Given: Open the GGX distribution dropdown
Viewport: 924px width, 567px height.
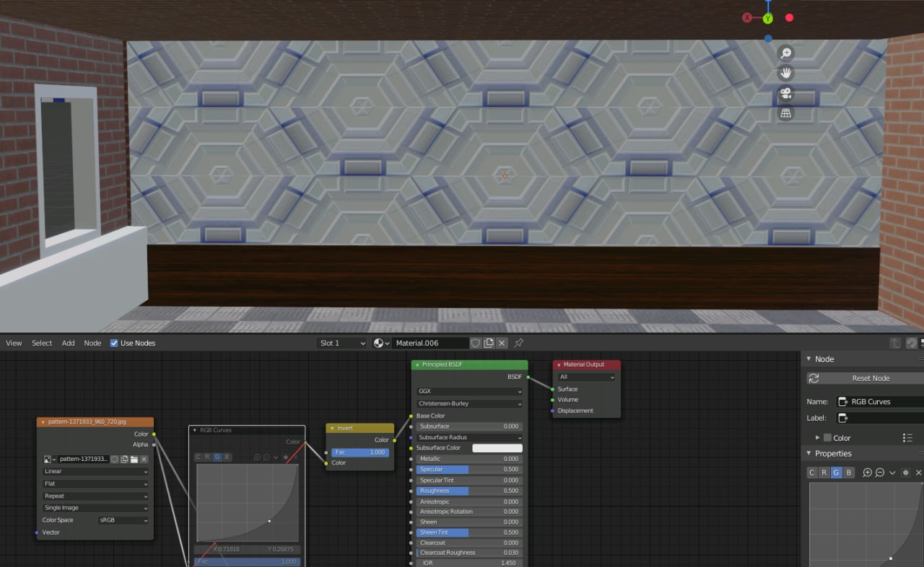Looking at the screenshot, I should pyautogui.click(x=469, y=392).
